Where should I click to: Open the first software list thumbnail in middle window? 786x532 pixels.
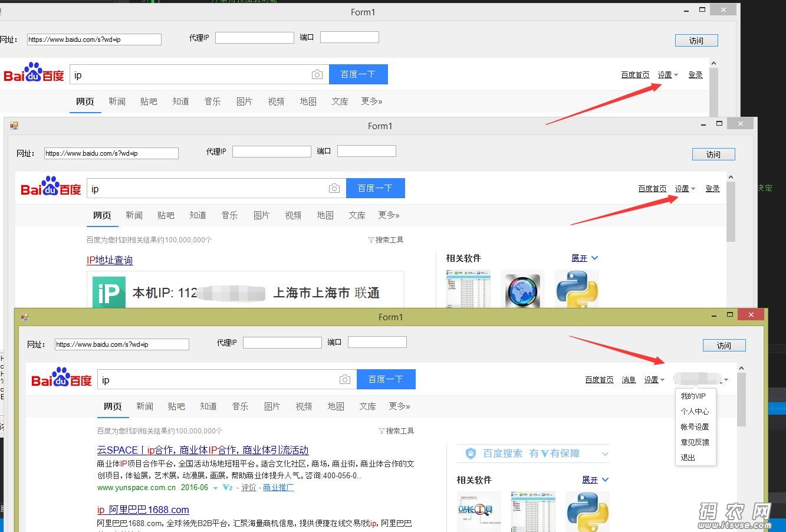click(x=468, y=289)
